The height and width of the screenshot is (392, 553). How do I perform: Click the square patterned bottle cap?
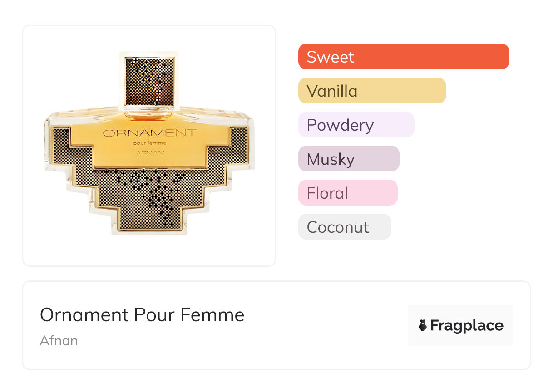click(149, 82)
